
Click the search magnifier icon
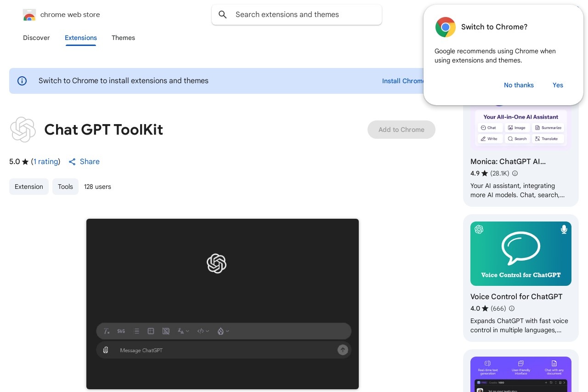[x=223, y=15]
